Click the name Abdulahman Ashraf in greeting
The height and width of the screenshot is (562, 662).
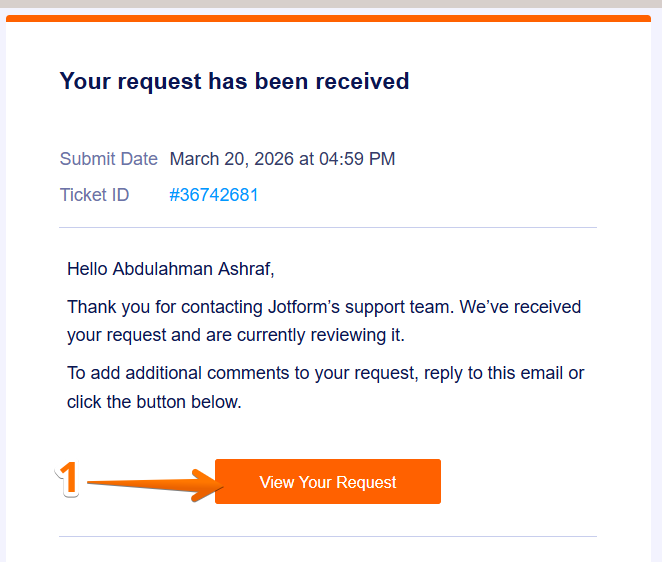(192, 268)
